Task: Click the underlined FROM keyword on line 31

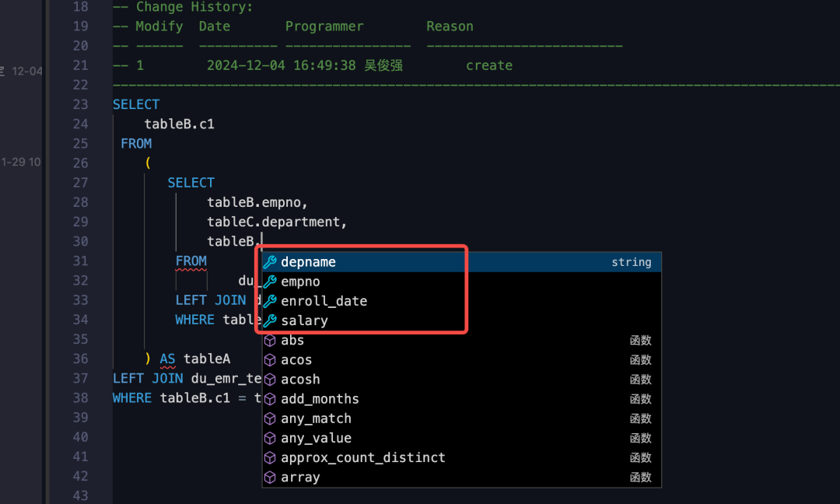Action: point(191,261)
